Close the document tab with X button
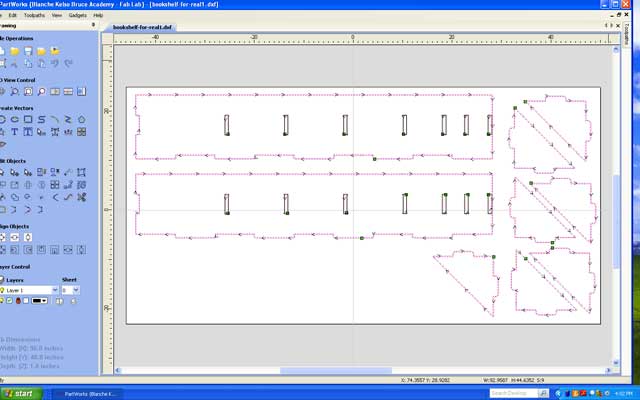640x400 pixels. [618, 25]
